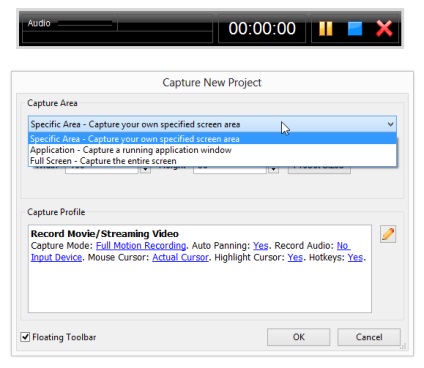The height and width of the screenshot is (368, 424).
Task: Cancel recording with the red X icon
Action: click(x=384, y=28)
